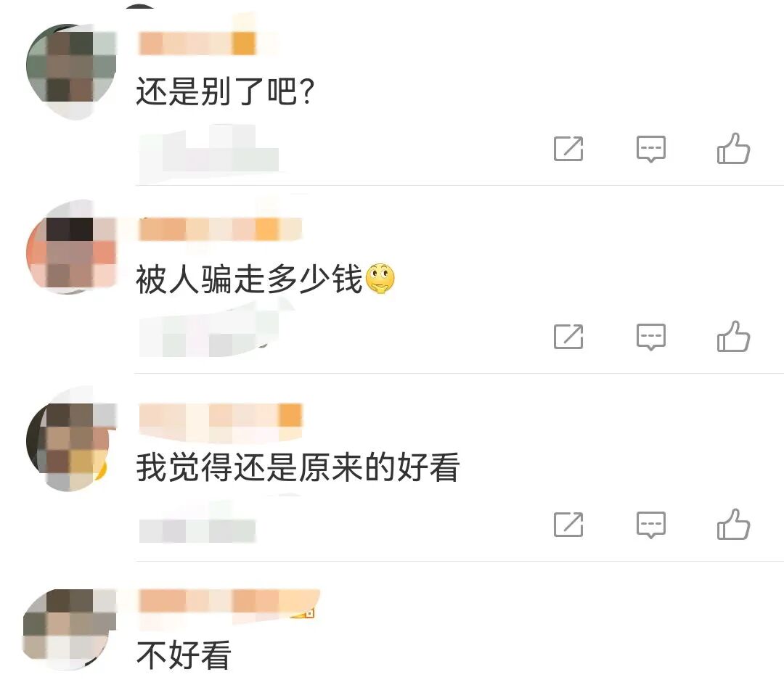
Task: Tap repost icon on "还是别了吧?" comment
Action: pyautogui.click(x=568, y=148)
